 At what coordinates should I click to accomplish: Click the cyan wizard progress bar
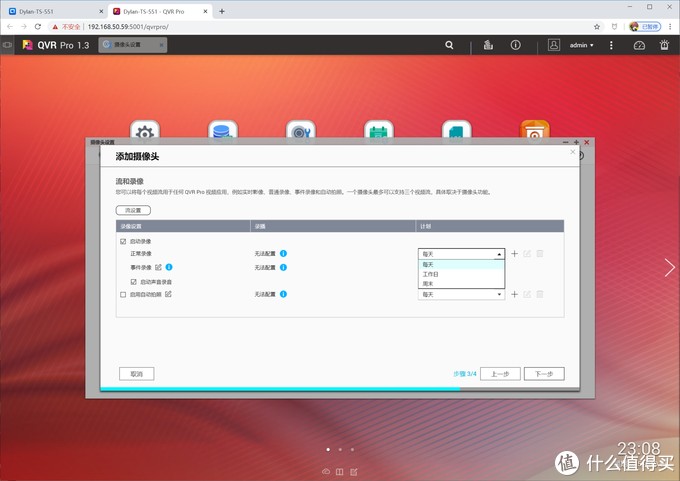pyautogui.click(x=280, y=389)
